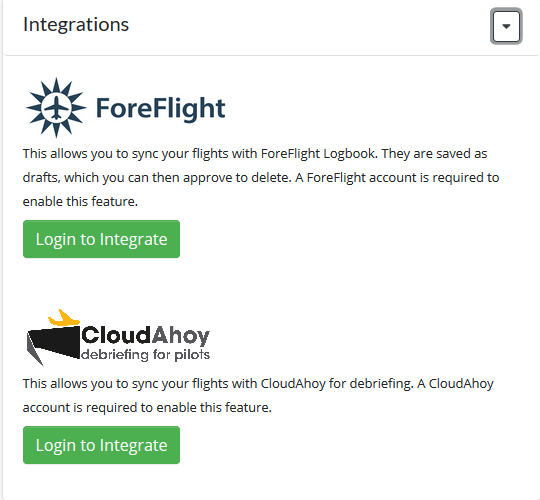This screenshot has width=540, height=500.
Task: Click the bold 'Cloud' word in logo
Action: point(116,335)
